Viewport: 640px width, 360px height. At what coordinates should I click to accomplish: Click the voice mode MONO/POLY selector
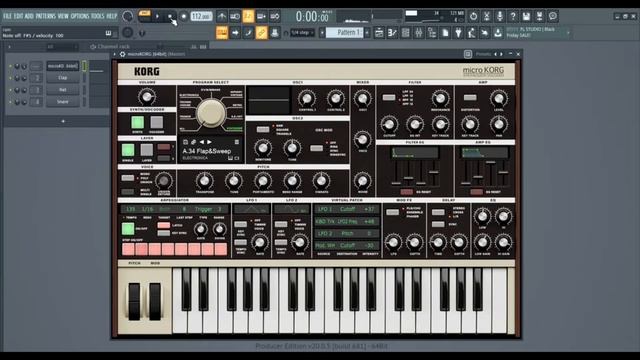click(x=128, y=178)
